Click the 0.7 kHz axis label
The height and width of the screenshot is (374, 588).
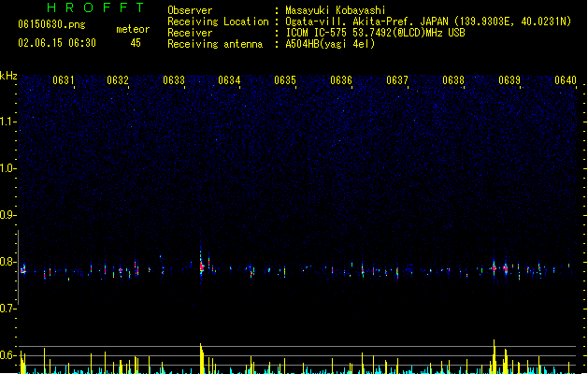pos(8,309)
